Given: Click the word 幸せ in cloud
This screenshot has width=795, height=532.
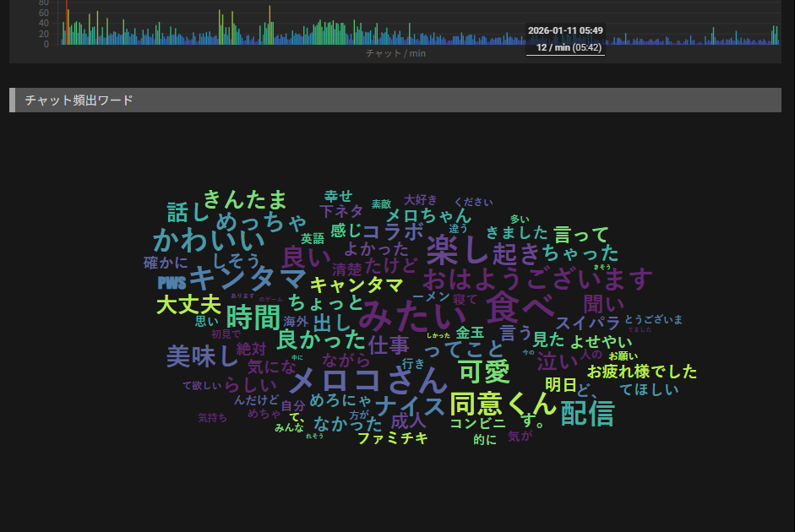Looking at the screenshot, I should coord(338,196).
